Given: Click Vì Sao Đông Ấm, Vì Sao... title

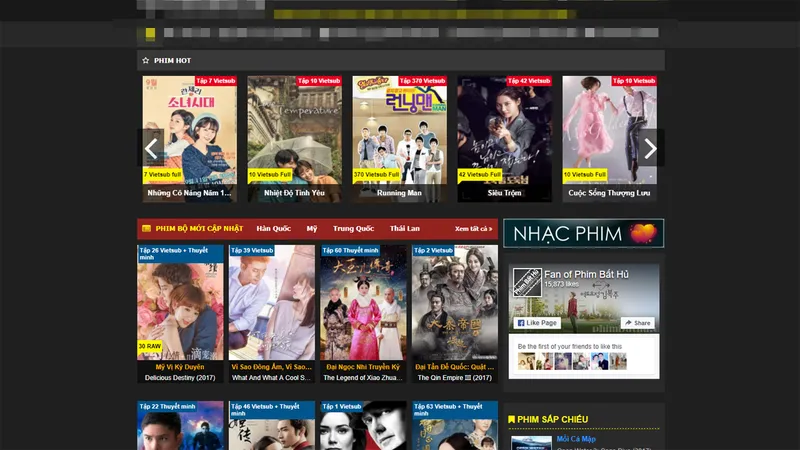Looking at the screenshot, I should tap(271, 367).
